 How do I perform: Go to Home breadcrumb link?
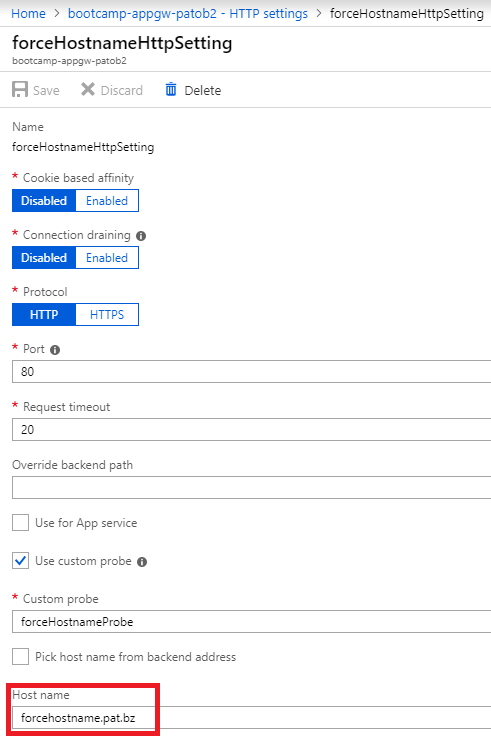point(28,13)
